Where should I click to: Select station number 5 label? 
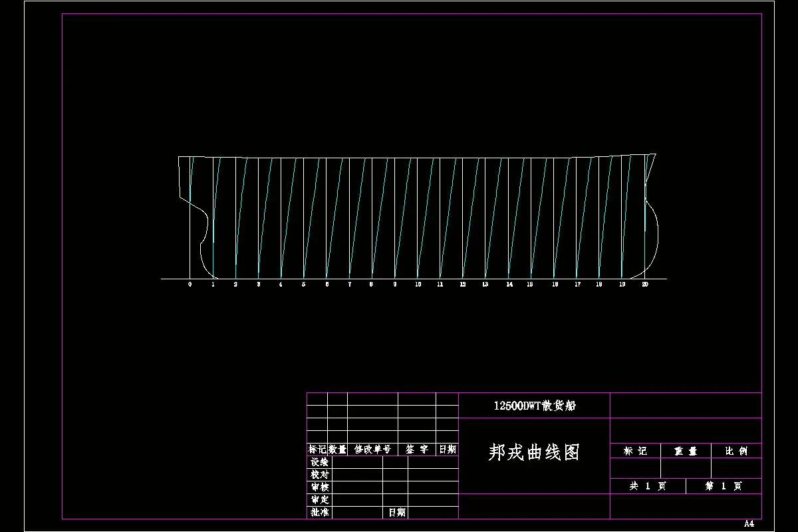click(x=303, y=284)
